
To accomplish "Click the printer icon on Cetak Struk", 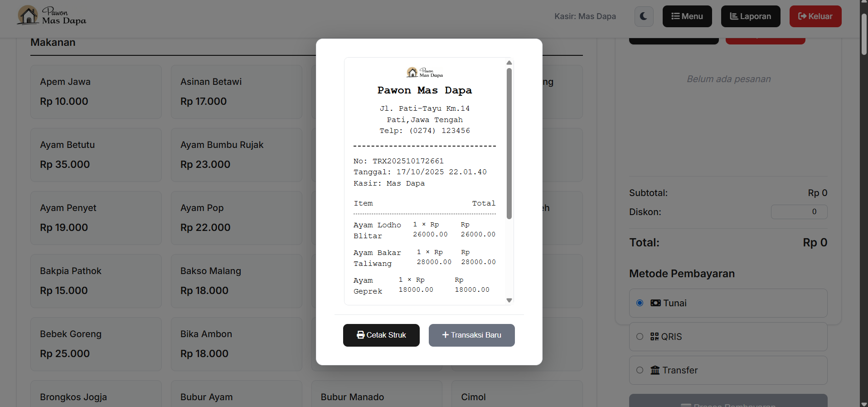I will click(x=360, y=335).
